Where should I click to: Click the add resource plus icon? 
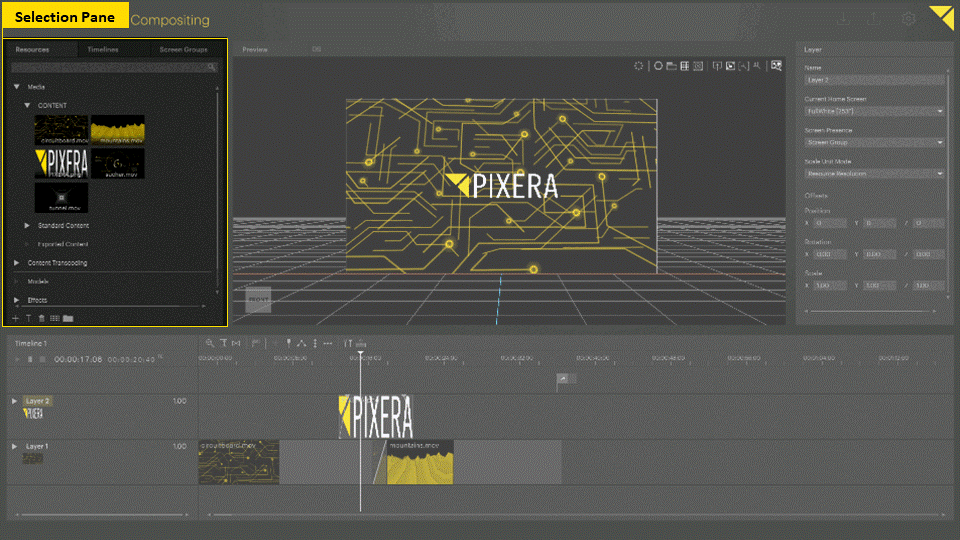click(x=16, y=318)
